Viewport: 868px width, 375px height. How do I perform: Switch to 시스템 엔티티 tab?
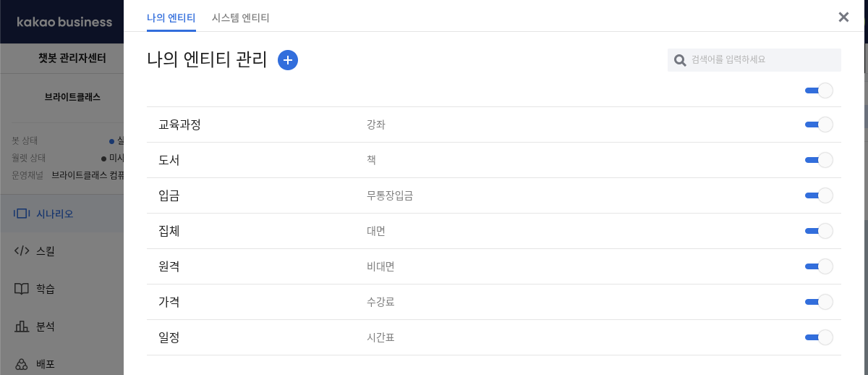tap(241, 17)
